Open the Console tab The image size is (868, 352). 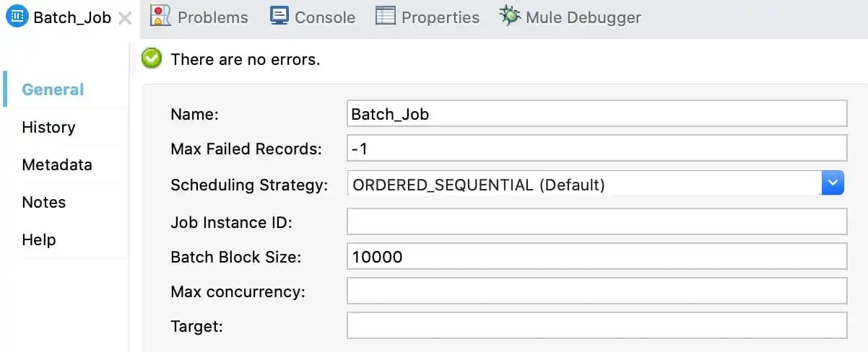click(325, 17)
